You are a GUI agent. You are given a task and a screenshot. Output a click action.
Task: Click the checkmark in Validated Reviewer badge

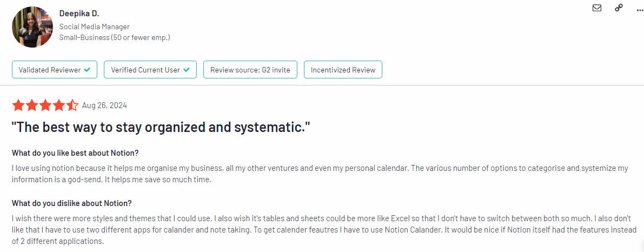(87, 70)
